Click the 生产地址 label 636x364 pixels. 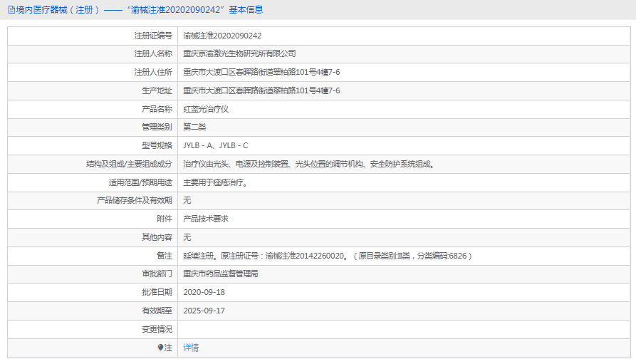click(157, 90)
